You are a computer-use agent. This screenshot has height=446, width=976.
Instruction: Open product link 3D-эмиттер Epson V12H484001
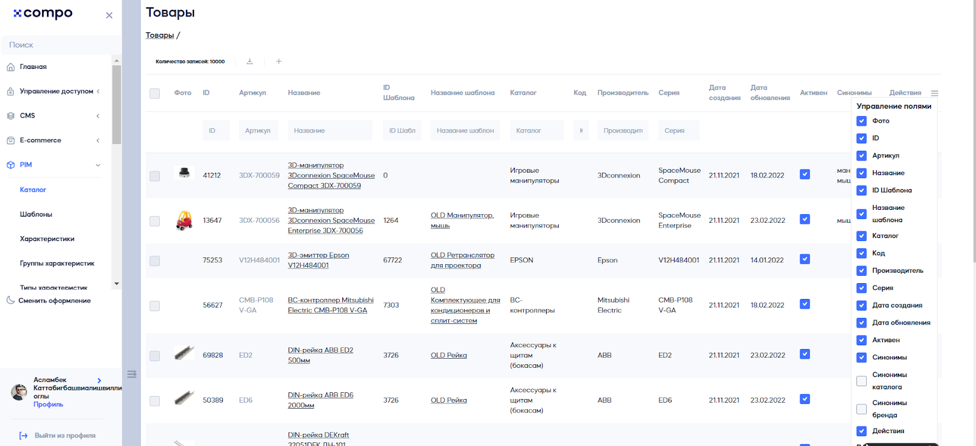[319, 260]
